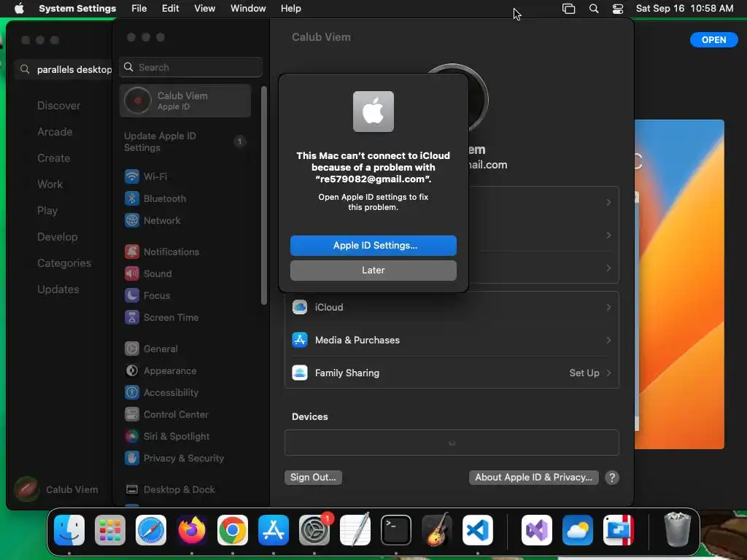Open Create in App Store sidebar

click(x=53, y=158)
